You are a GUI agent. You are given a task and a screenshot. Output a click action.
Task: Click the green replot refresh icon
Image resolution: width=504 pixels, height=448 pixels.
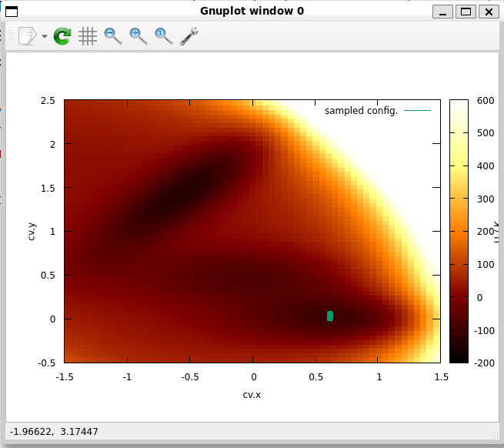click(62, 35)
